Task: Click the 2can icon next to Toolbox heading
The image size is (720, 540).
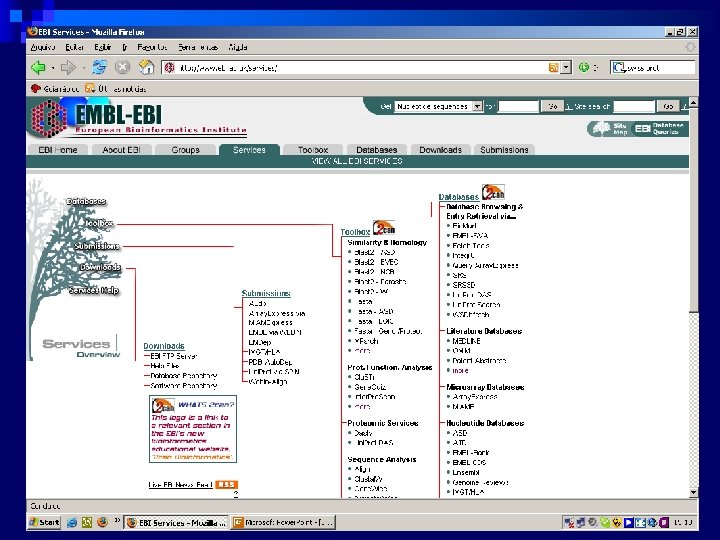Action: 384,227
